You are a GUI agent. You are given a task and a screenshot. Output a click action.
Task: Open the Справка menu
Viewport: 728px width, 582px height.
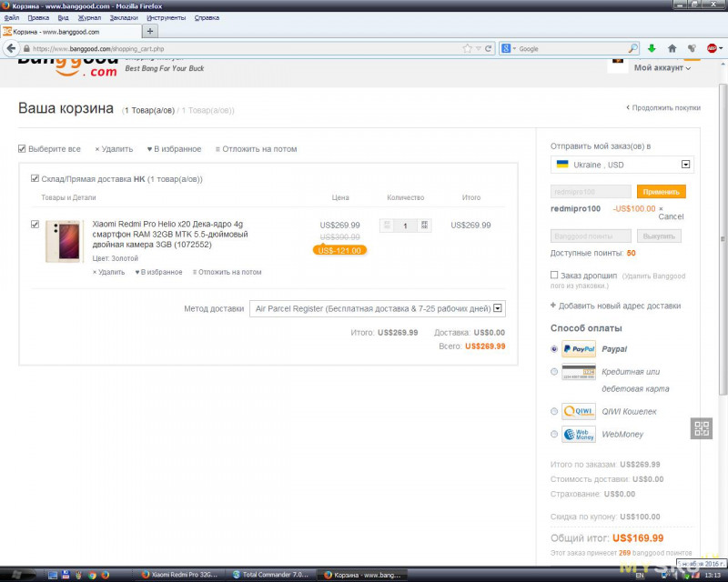207,17
